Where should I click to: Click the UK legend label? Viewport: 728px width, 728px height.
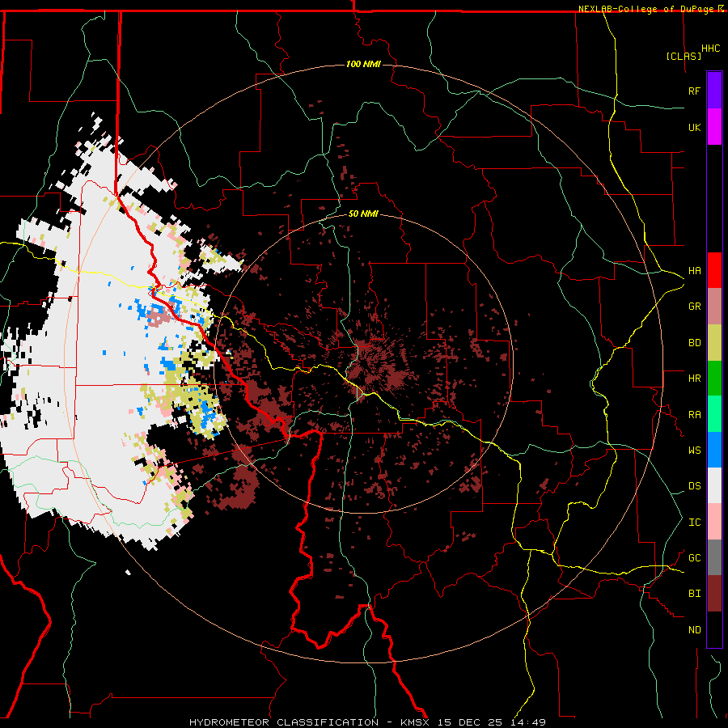coord(694,127)
